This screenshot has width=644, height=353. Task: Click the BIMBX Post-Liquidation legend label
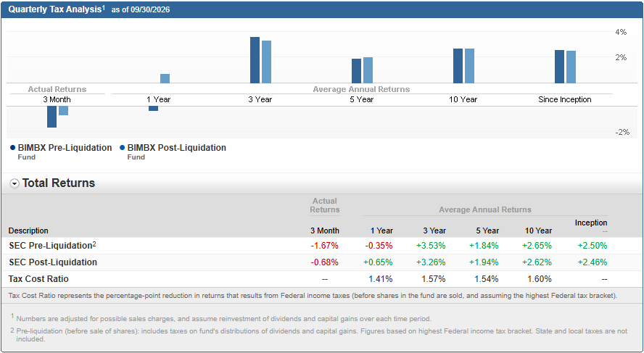click(177, 148)
